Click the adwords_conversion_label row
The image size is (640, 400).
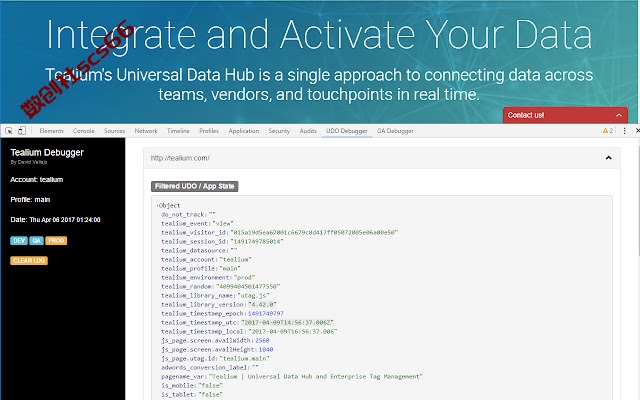[210, 367]
